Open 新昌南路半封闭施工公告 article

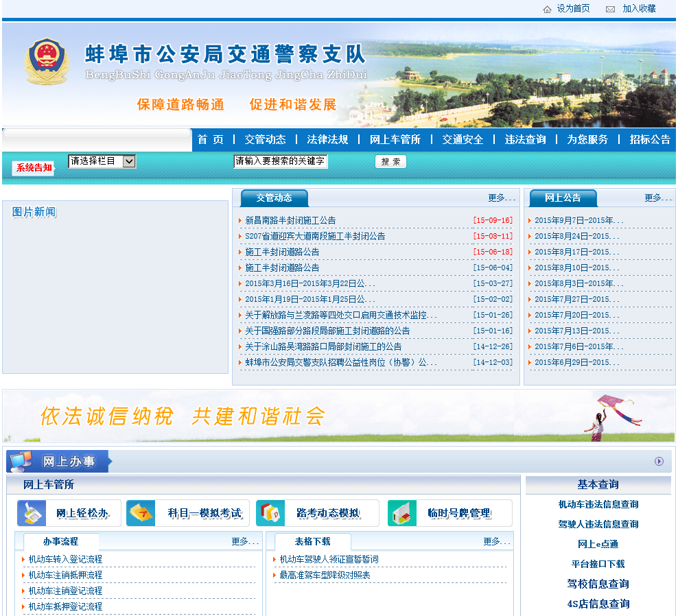coord(290,220)
